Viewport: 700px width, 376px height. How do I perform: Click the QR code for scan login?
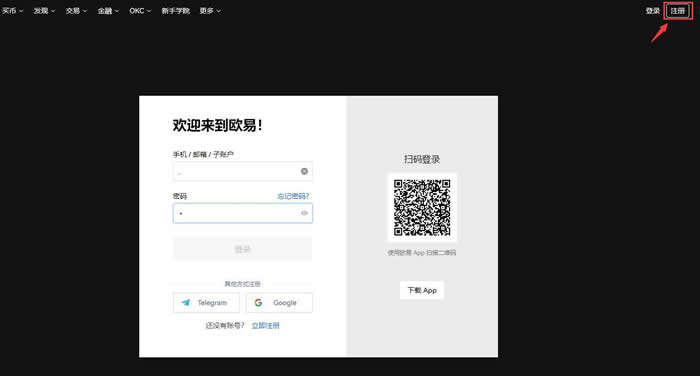click(x=422, y=208)
